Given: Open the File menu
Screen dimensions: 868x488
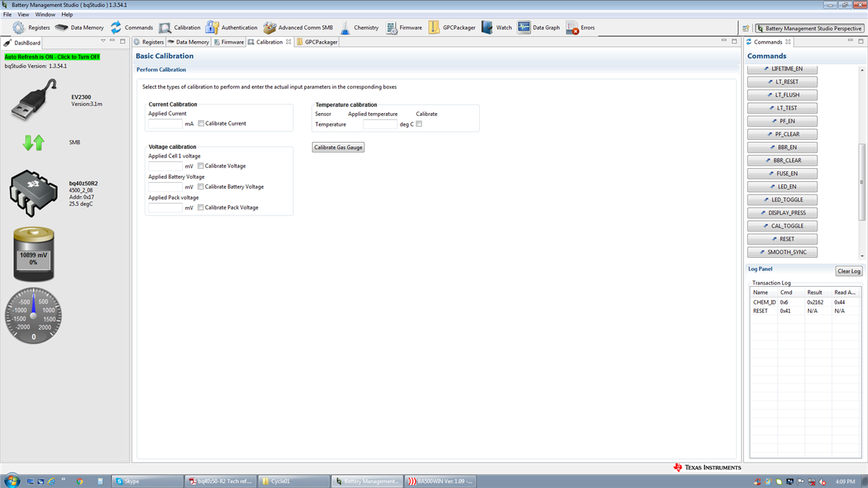Looking at the screenshot, I should coord(7,14).
